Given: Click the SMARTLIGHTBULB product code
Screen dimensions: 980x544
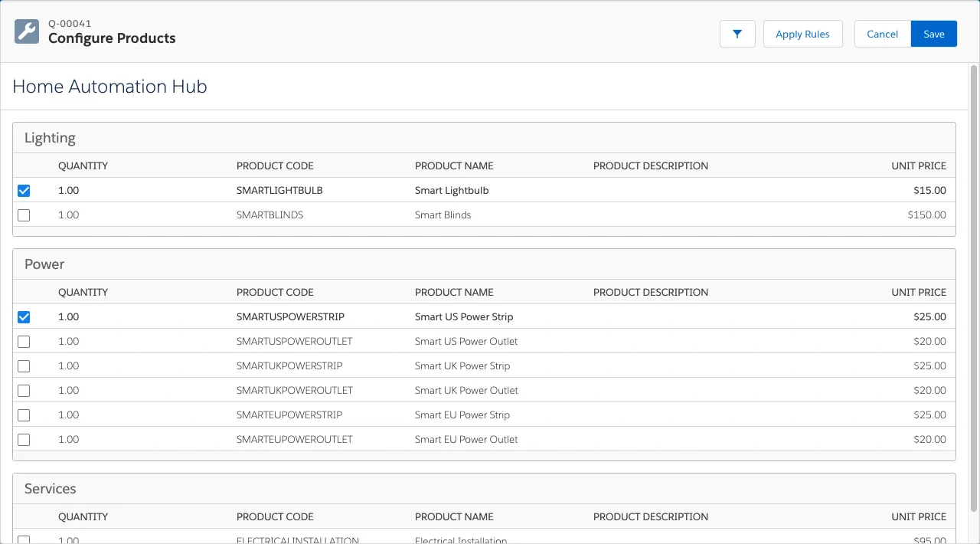Looking at the screenshot, I should [279, 190].
